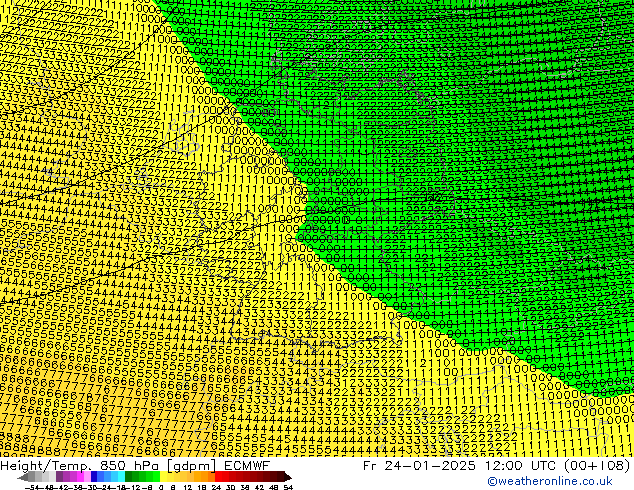Click the 0 legend value
This screenshot has height=490, width=634.
coord(161,488)
